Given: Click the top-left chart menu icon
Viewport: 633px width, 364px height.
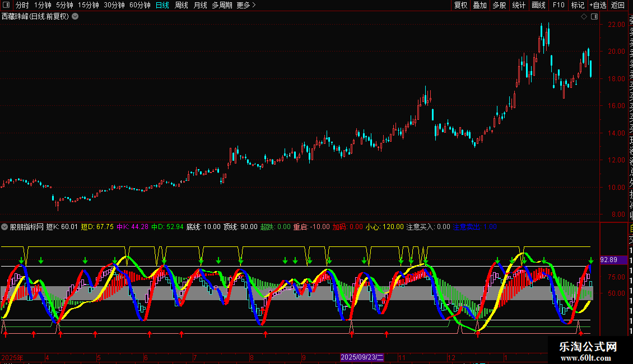Looking at the screenshot, I should 7,6.
